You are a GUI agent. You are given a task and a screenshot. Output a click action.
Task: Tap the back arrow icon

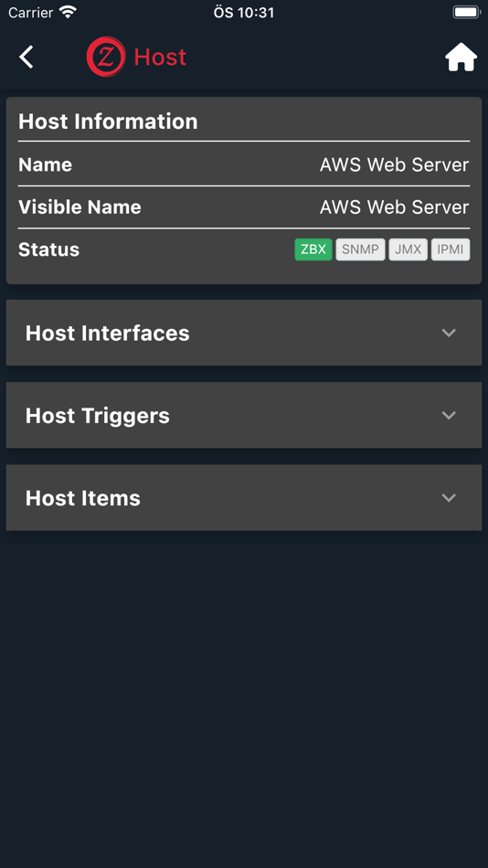point(26,57)
